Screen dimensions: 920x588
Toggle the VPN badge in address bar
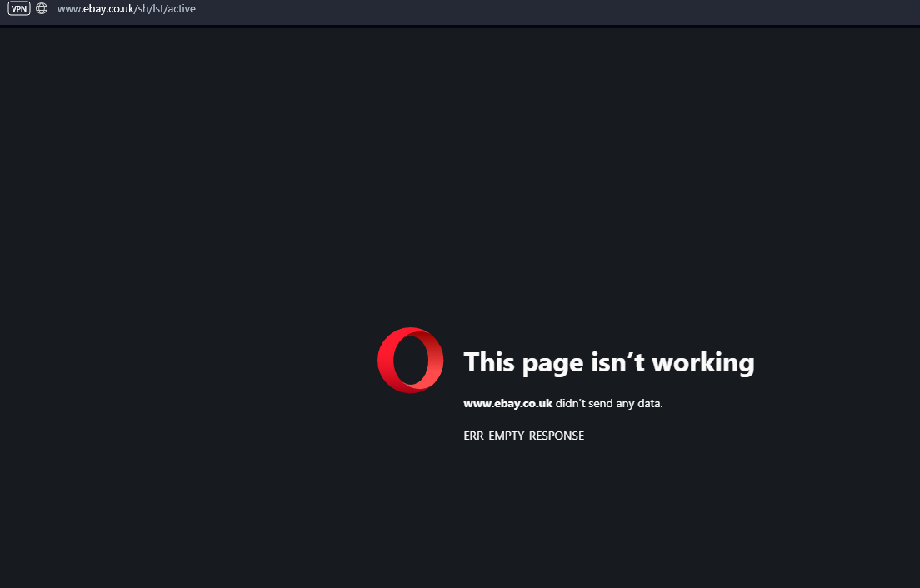pos(19,9)
